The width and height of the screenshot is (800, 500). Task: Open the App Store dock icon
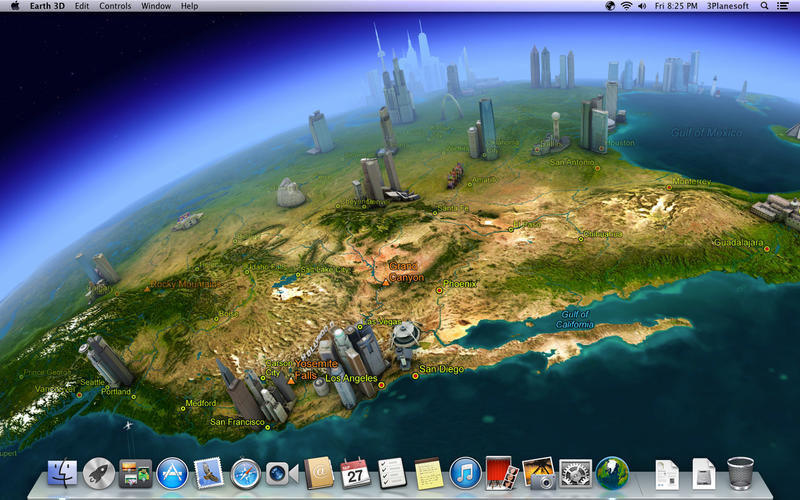[172, 473]
